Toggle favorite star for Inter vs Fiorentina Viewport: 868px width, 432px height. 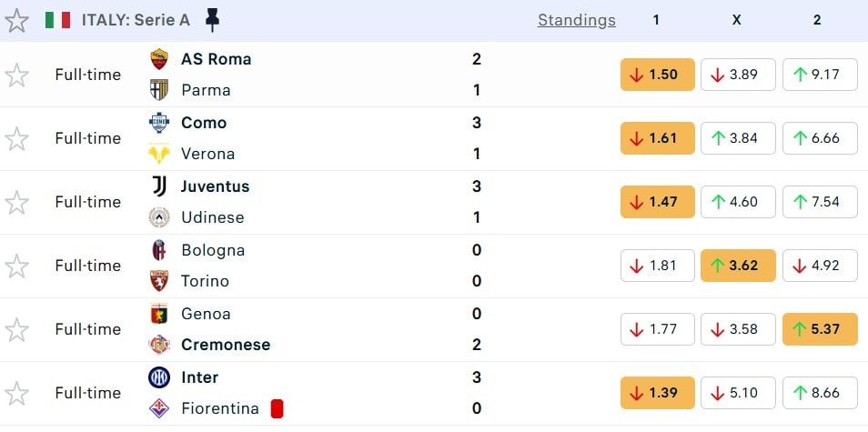[x=16, y=393]
